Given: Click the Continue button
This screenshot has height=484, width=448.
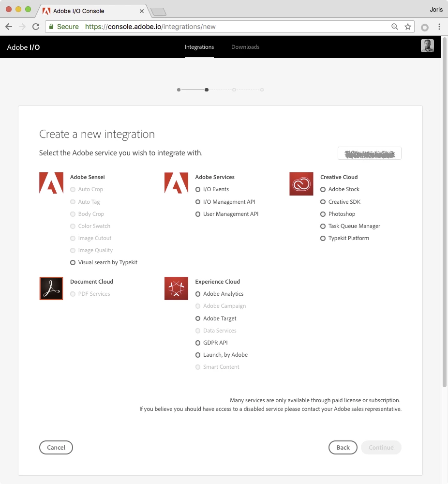Looking at the screenshot, I should click(x=381, y=448).
